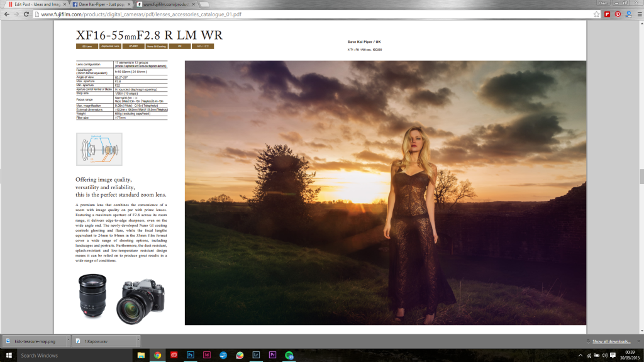Open the Pinterest extension button

pos(618,14)
